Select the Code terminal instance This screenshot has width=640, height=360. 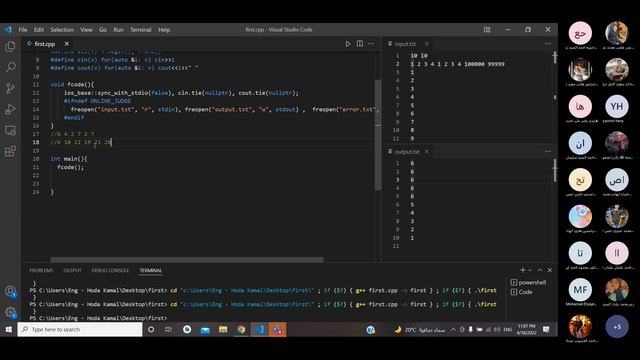click(x=522, y=292)
